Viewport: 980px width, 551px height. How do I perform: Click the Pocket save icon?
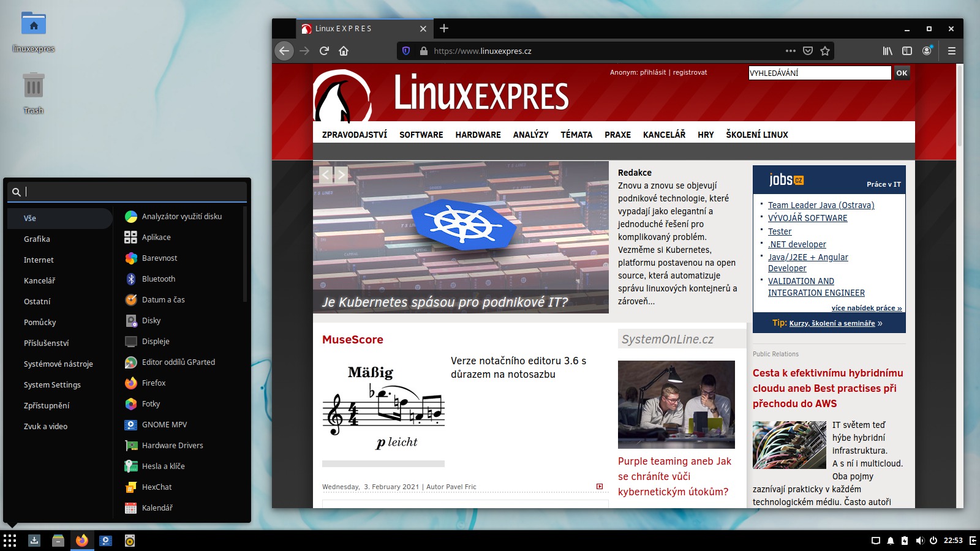click(808, 51)
